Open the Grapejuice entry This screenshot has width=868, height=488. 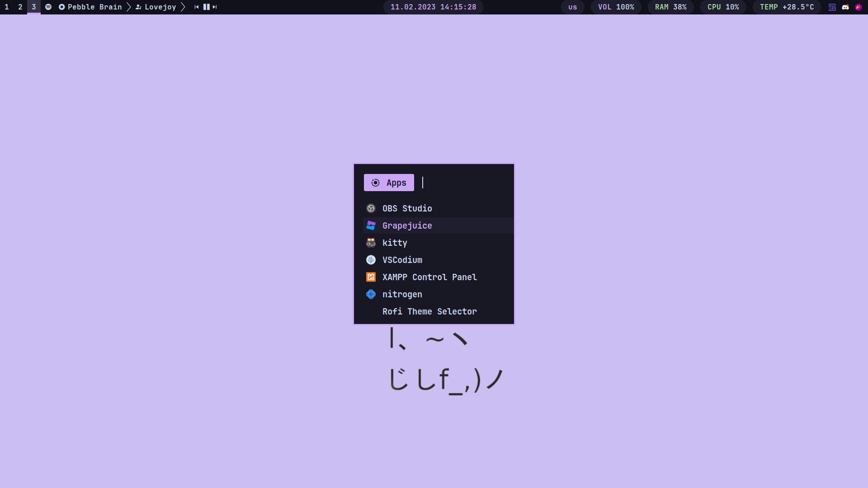point(407,225)
